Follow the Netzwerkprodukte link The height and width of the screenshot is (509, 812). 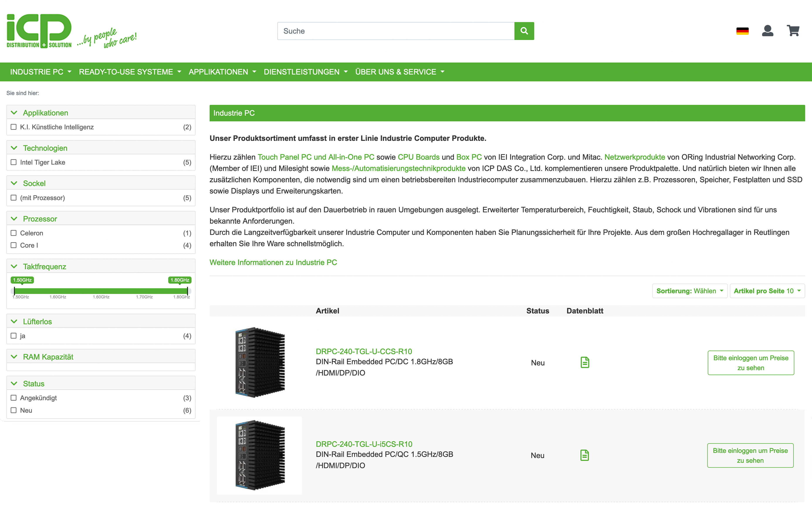634,157
